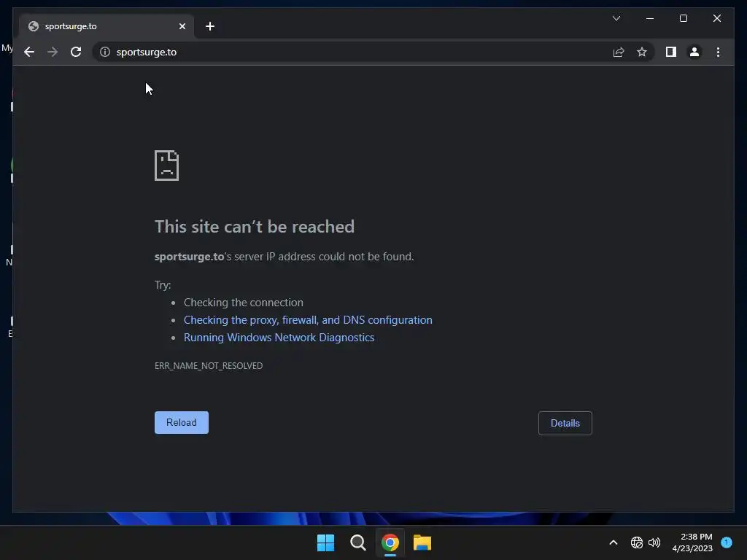Open volume tray icon
This screenshot has width=747, height=560.
654,542
